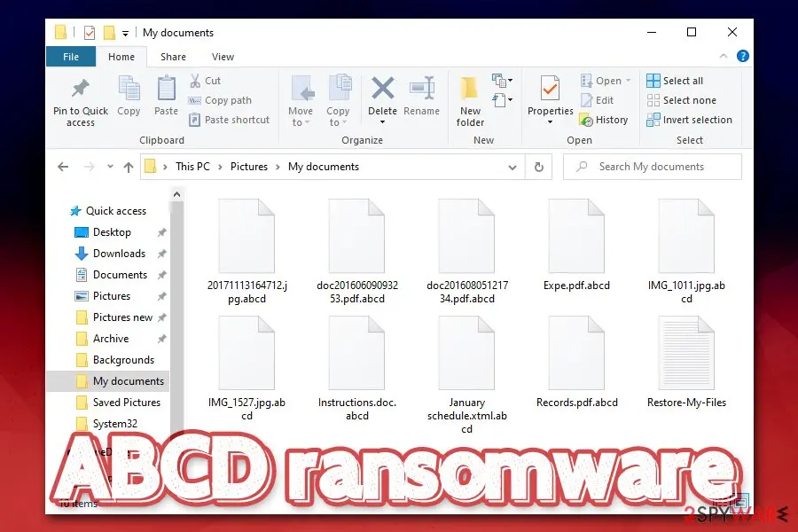Select the Restore-My-Files text file
798x532 pixels.
686,363
